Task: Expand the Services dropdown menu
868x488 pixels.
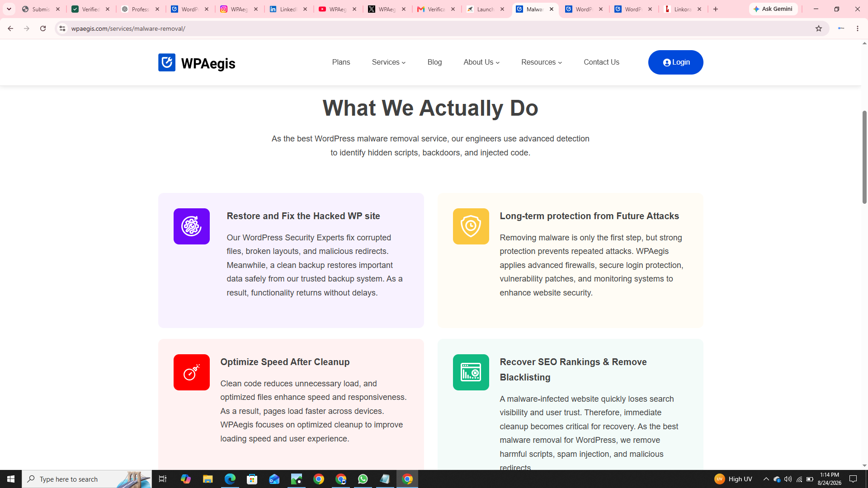Action: click(x=389, y=62)
